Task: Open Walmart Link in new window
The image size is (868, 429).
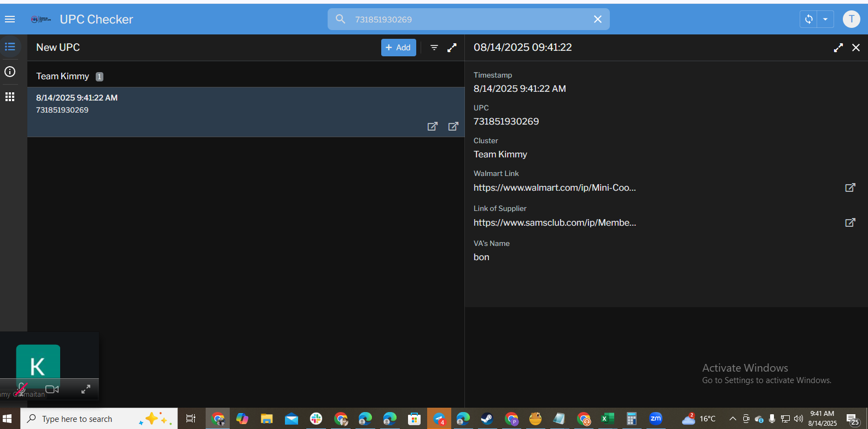Action: pyautogui.click(x=850, y=187)
